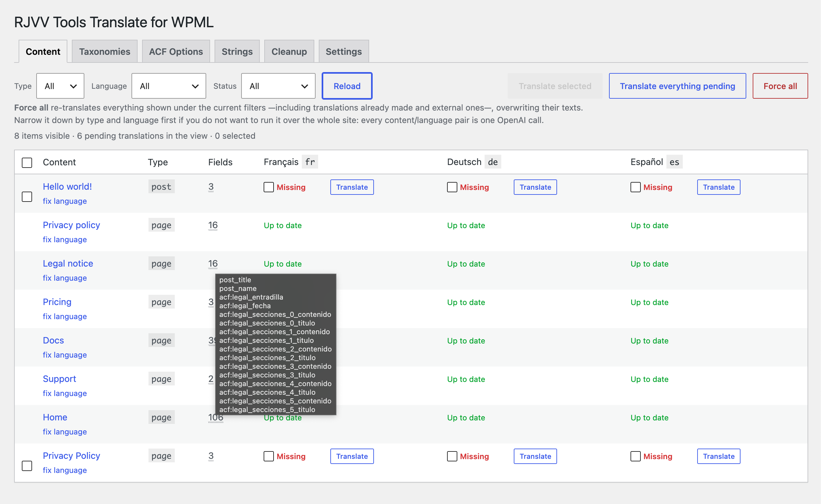Open the Docs page link
The height and width of the screenshot is (504, 821).
(x=53, y=340)
